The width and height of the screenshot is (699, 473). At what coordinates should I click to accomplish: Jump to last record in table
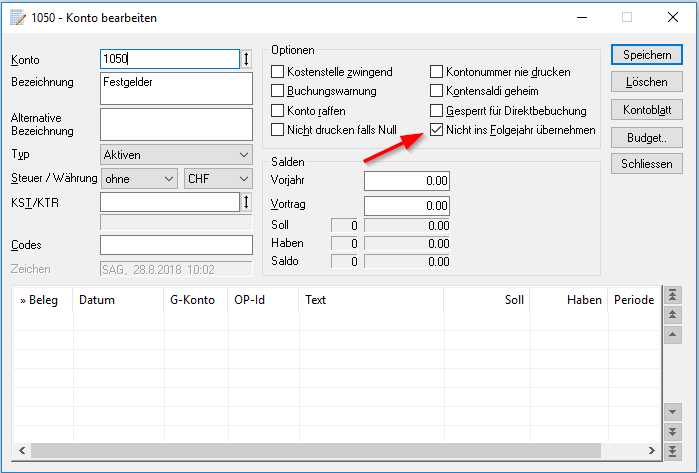[673, 451]
